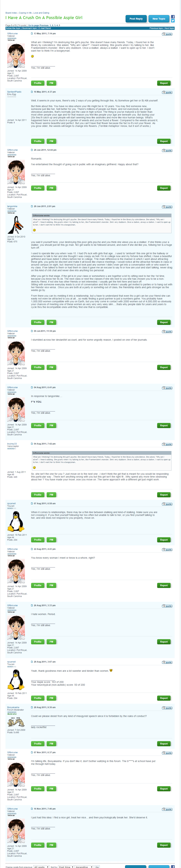The image size is (181, 868).
Task: Quote SentientPlastic's 16 May 2011 post
Action: [167, 92]
